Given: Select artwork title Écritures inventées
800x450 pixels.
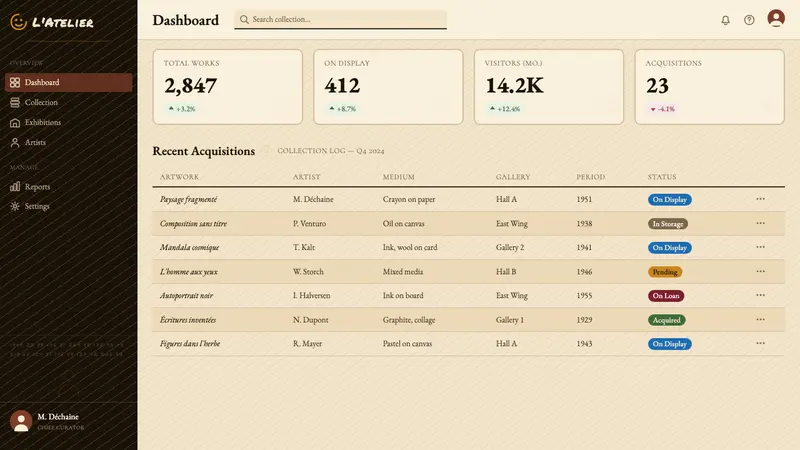Looking at the screenshot, I should pos(188,320).
